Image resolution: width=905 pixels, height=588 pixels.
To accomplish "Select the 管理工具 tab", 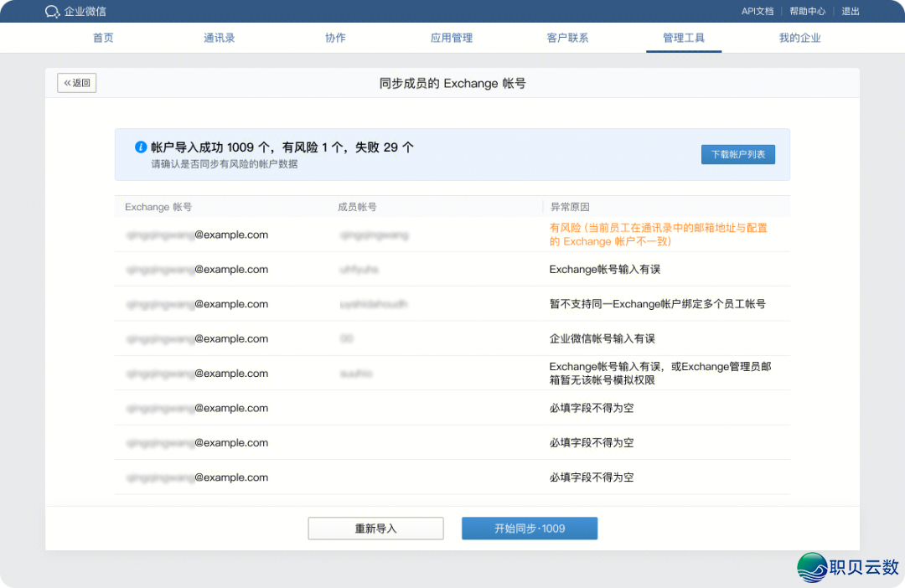I will pyautogui.click(x=684, y=38).
